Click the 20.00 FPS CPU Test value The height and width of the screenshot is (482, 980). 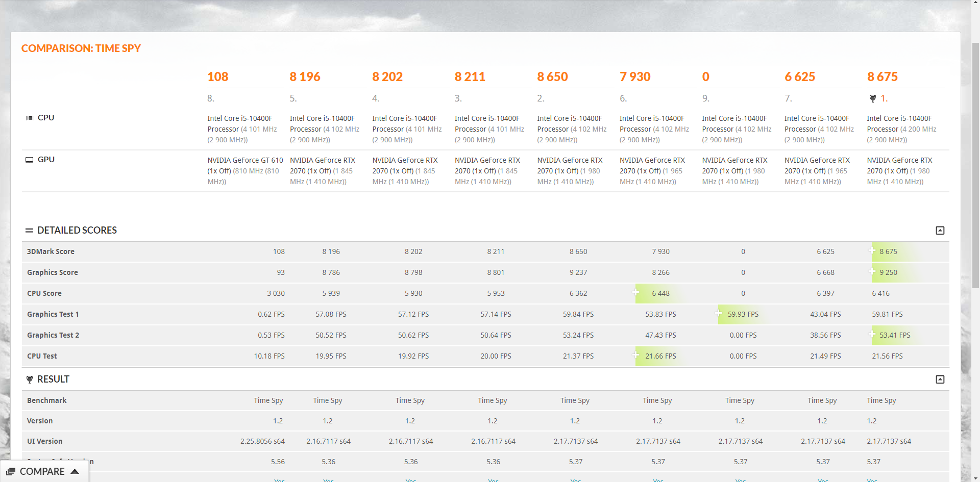[x=496, y=356]
